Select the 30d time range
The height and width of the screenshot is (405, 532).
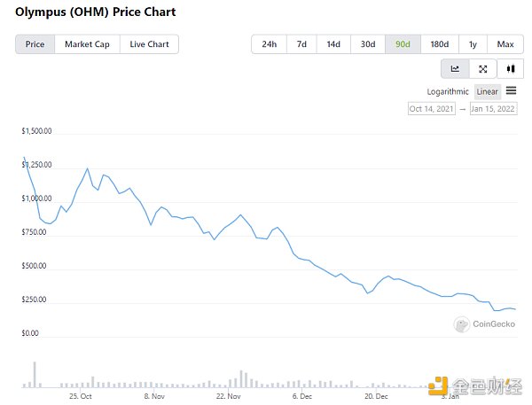click(367, 44)
